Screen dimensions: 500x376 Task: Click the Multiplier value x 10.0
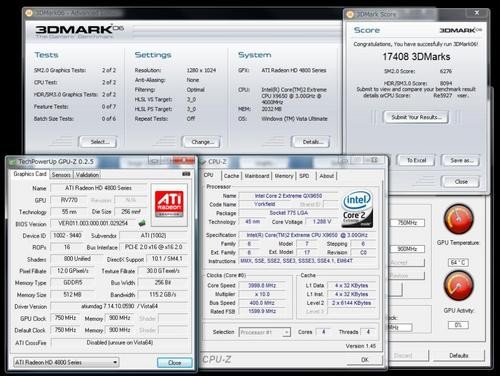[x=262, y=294]
